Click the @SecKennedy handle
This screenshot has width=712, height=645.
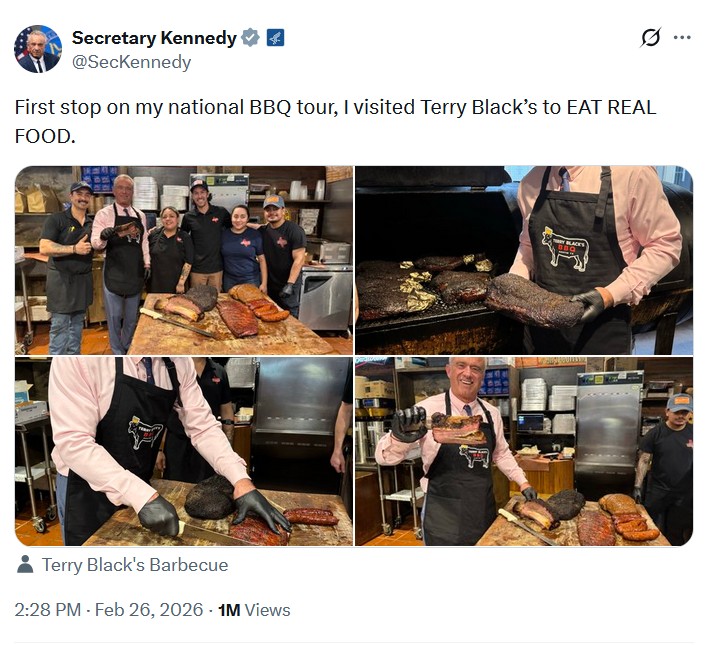(131, 62)
